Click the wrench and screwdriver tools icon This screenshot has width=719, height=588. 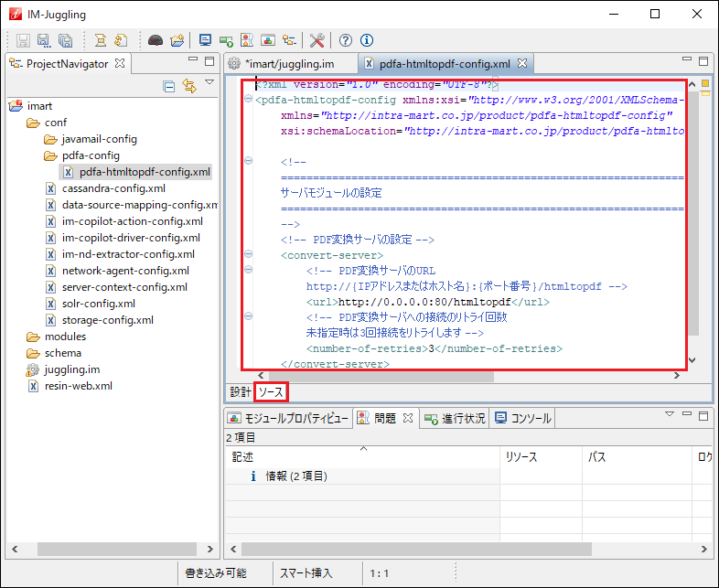(317, 40)
